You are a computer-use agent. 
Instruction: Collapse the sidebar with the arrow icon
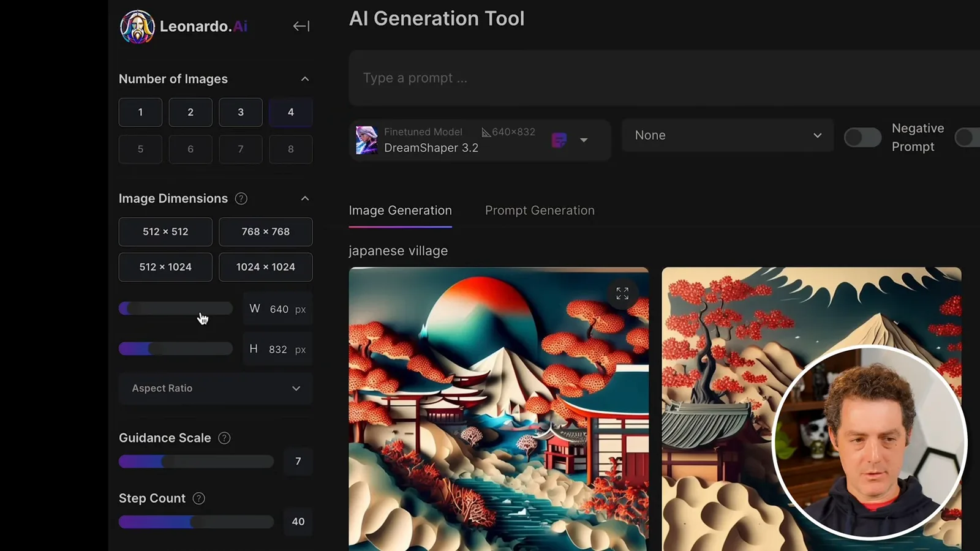301,26
